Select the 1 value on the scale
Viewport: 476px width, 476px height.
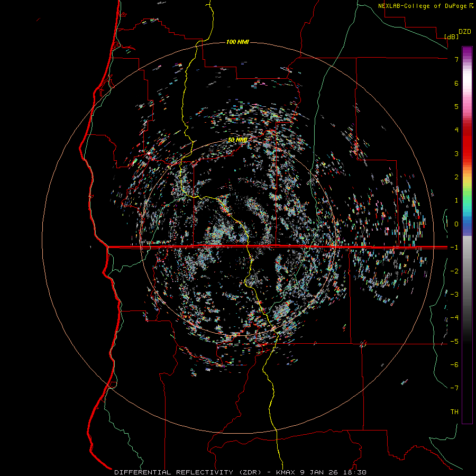(456, 200)
